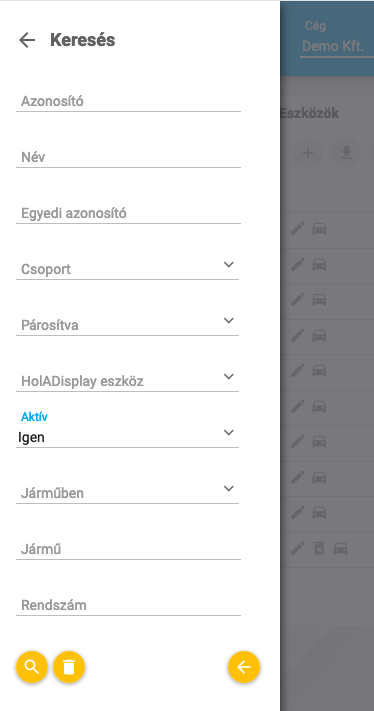Image resolution: width=374 pixels, height=711 pixels.
Task: Clear filters with yellow trash button
Action: click(x=69, y=667)
